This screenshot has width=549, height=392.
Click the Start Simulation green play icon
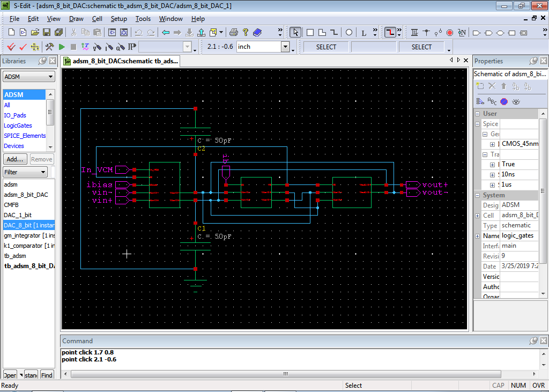pos(62,47)
